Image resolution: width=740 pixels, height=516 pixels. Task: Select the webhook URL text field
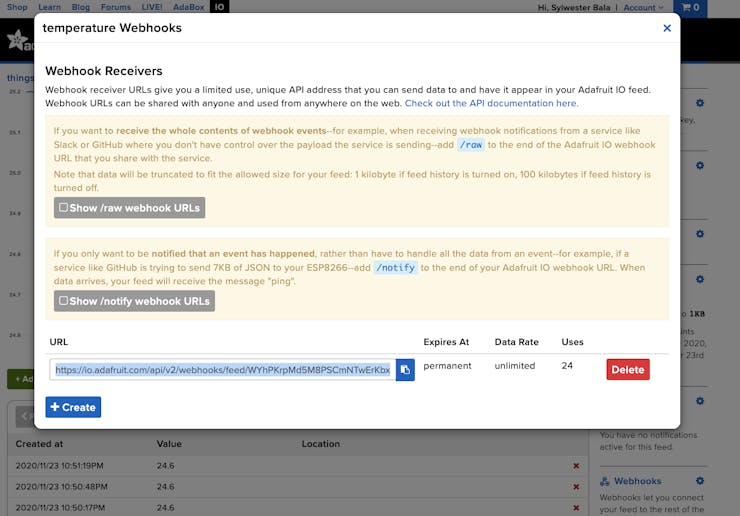(x=223, y=370)
